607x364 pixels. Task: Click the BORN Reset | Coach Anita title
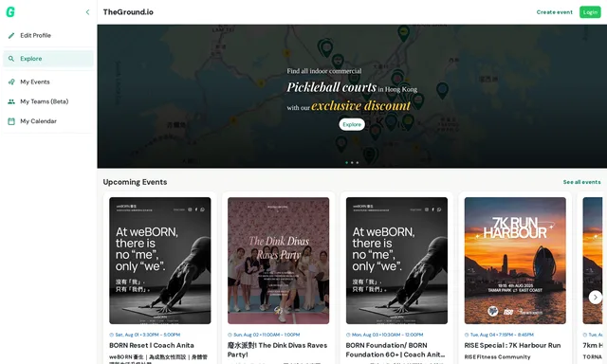point(152,345)
